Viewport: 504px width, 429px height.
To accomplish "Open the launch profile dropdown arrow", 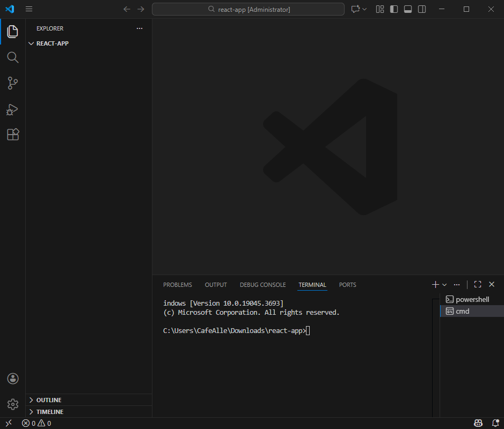I will (x=444, y=285).
